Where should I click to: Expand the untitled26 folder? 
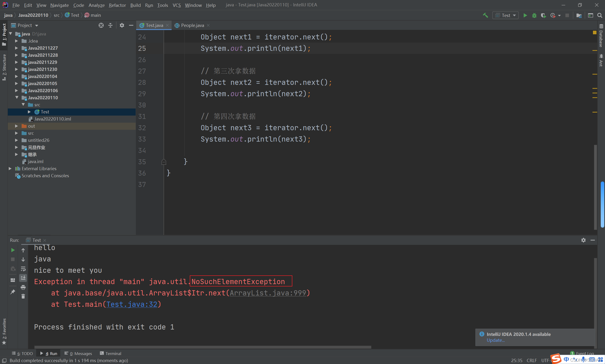[x=17, y=140]
